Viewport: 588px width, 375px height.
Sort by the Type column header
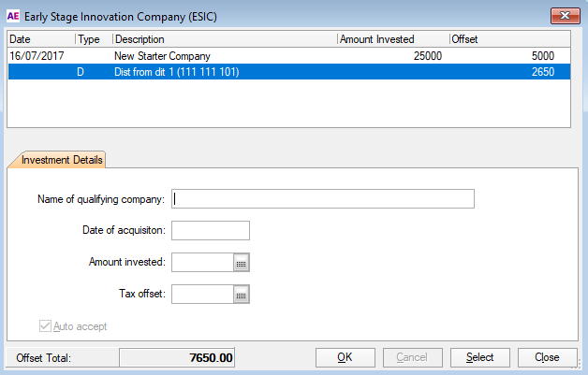coord(93,39)
